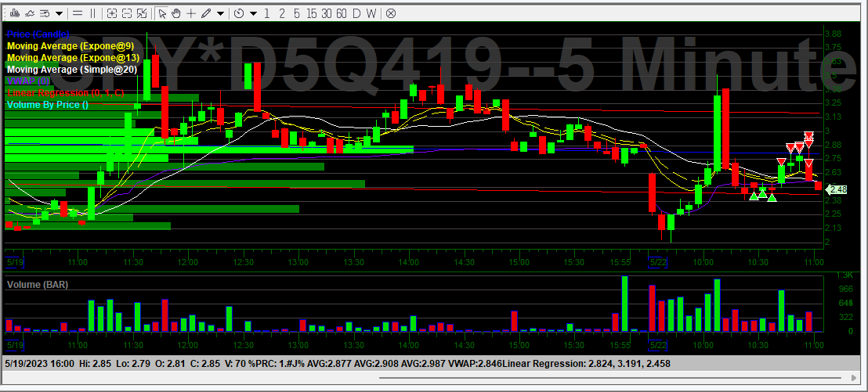Image resolution: width=868 pixels, height=392 pixels.
Task: Click Moving Average (Simple@20) legend label
Action: click(72, 69)
